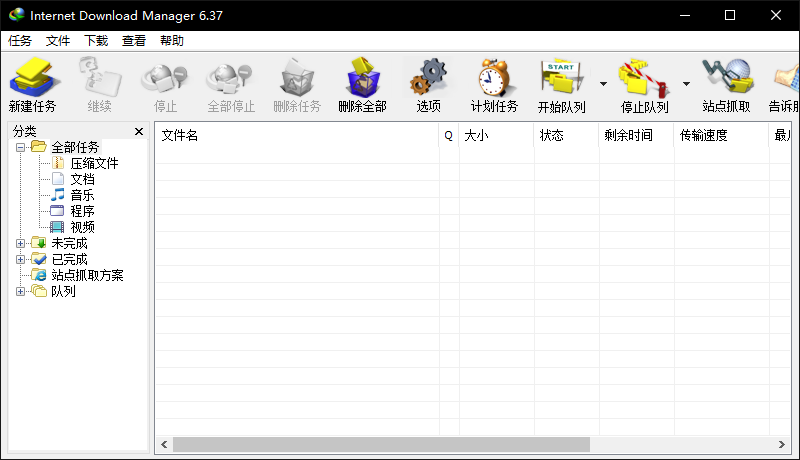This screenshot has width=800, height=460.
Task: Maximize the Internet Download Manager window
Action: click(730, 15)
